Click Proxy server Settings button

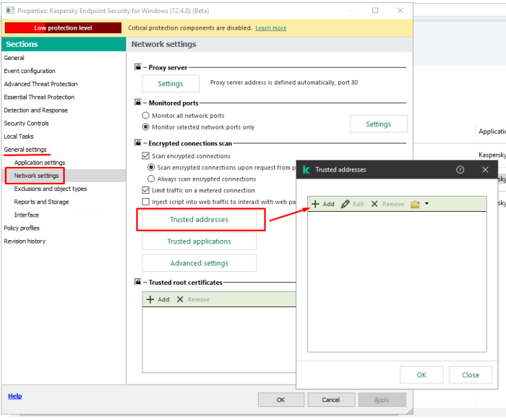[171, 84]
